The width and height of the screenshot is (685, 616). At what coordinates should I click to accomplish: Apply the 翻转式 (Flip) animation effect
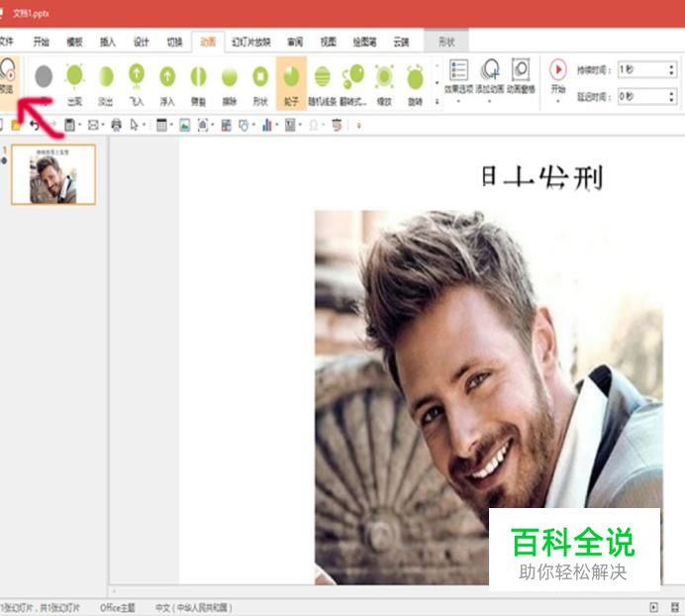point(353,84)
